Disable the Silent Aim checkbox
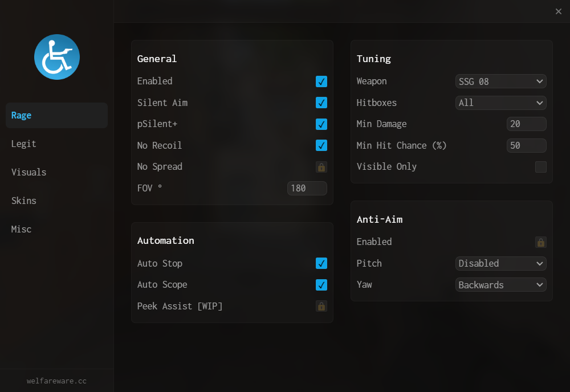570x392 pixels. [x=321, y=103]
